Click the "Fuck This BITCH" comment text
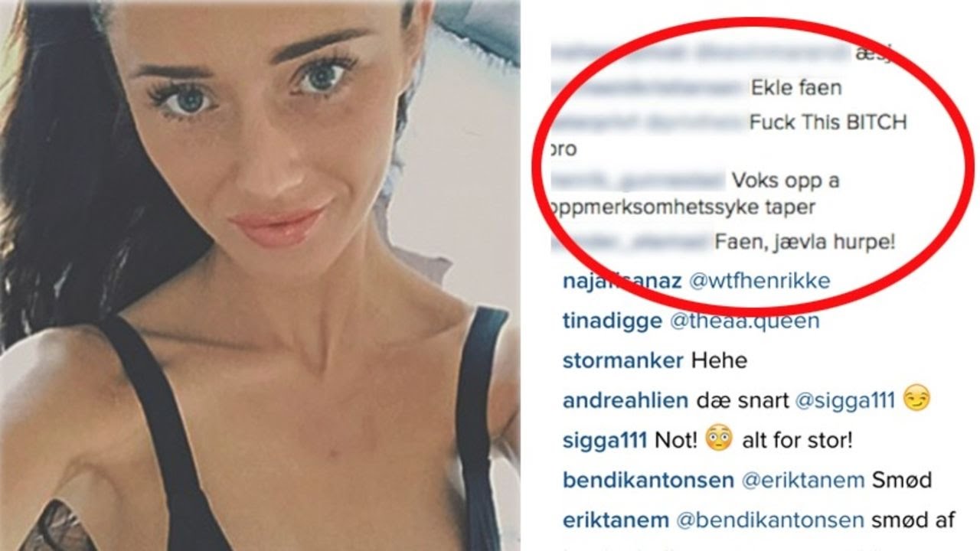 coord(828,122)
